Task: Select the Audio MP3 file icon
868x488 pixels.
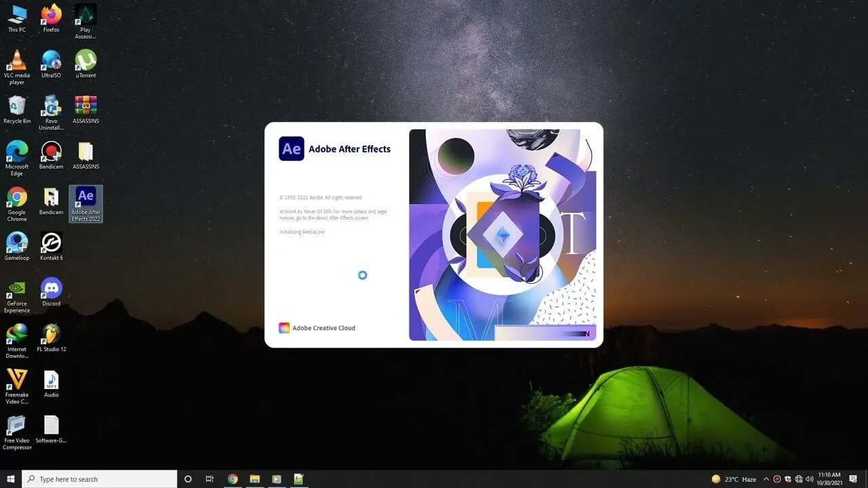Action: click(51, 383)
